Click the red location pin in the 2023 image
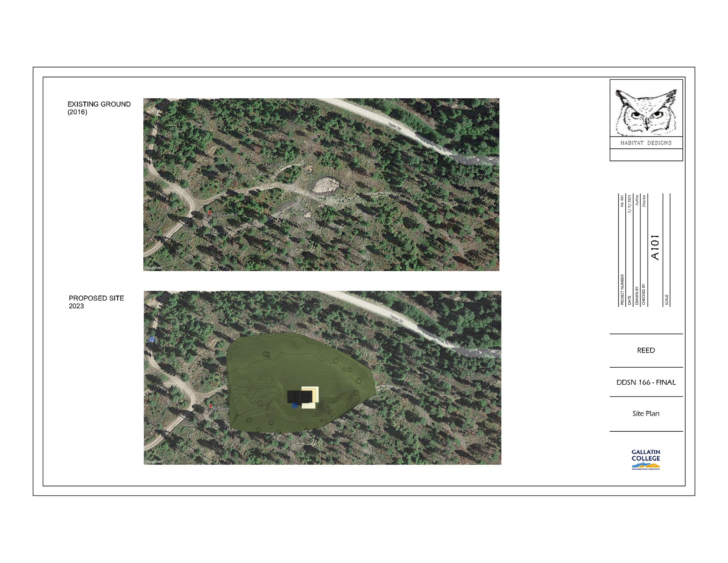728x563 pixels. (210, 406)
